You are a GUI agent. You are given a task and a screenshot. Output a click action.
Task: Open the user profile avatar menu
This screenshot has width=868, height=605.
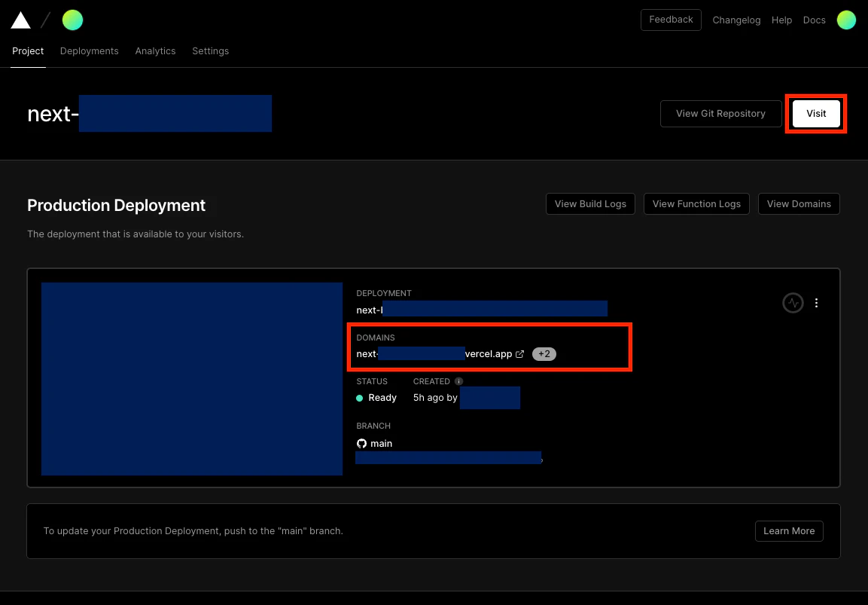tap(846, 20)
